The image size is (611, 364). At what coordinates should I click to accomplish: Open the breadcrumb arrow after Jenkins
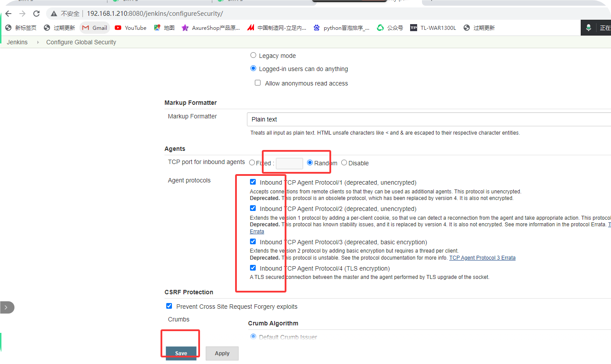(37, 42)
